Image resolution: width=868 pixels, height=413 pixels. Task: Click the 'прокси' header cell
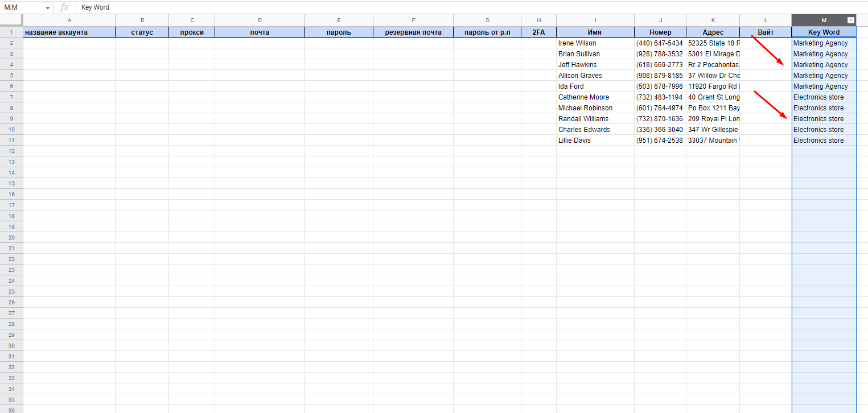pos(192,32)
